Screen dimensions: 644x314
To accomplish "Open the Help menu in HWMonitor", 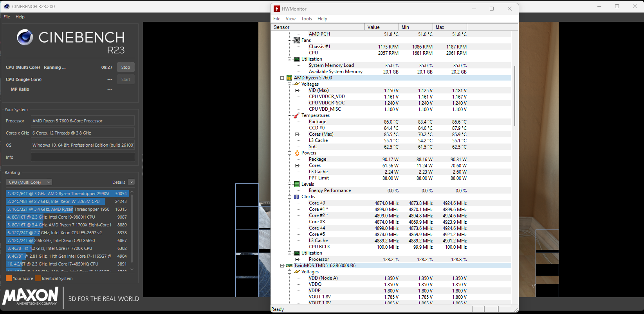I will 322,19.
